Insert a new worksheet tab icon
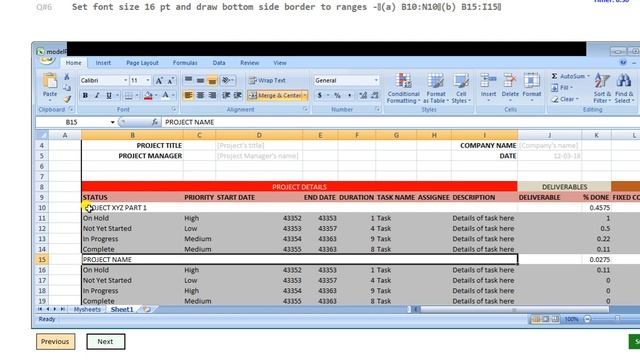The height and width of the screenshot is (360, 640). click(147, 309)
